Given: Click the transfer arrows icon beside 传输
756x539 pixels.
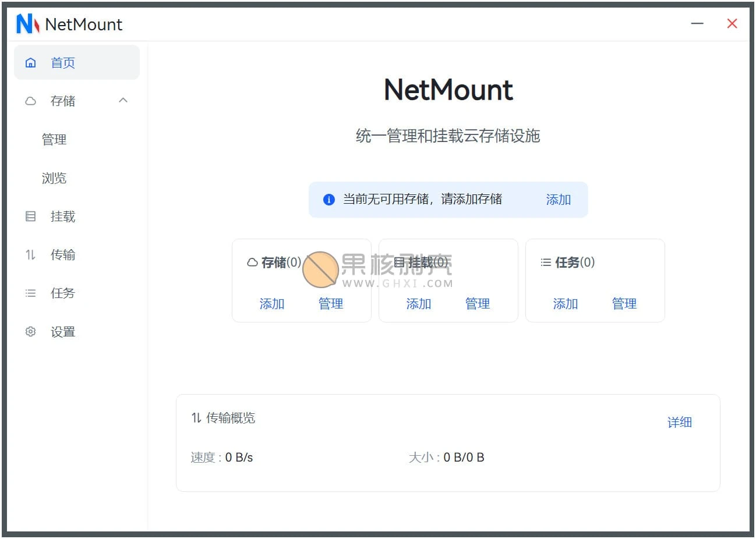Looking at the screenshot, I should (31, 255).
